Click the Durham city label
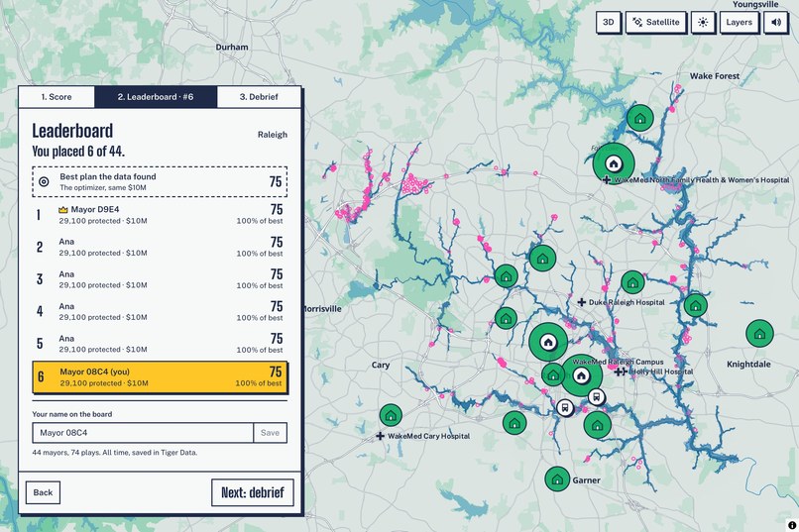The height and width of the screenshot is (532, 799). (x=232, y=47)
